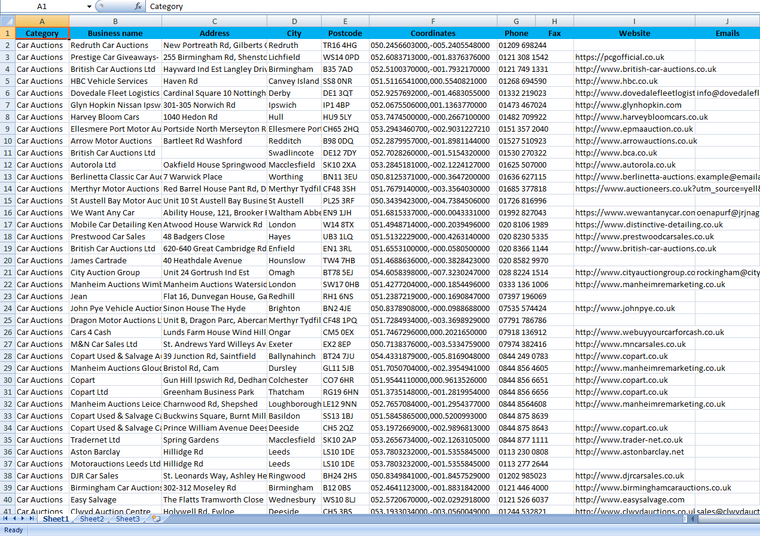The height and width of the screenshot is (536, 760).
Task: Select the address 1040 Hedon Rd cell
Action: point(214,117)
